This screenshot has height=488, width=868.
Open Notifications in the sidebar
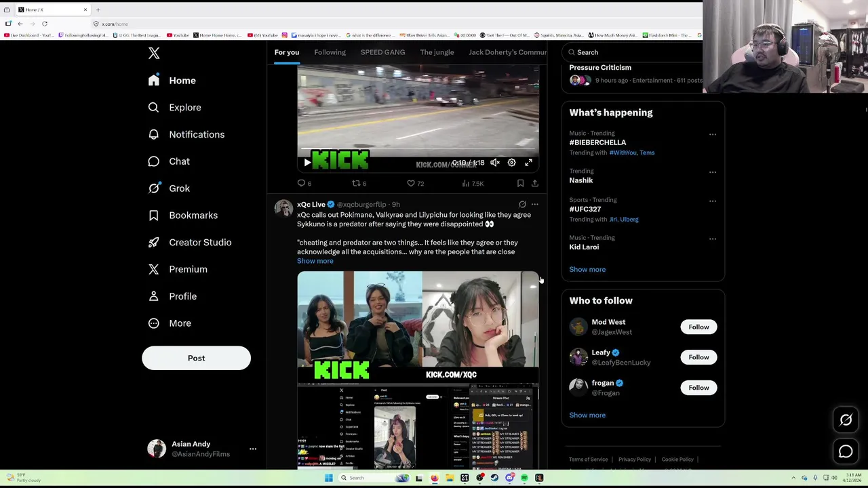(186, 134)
